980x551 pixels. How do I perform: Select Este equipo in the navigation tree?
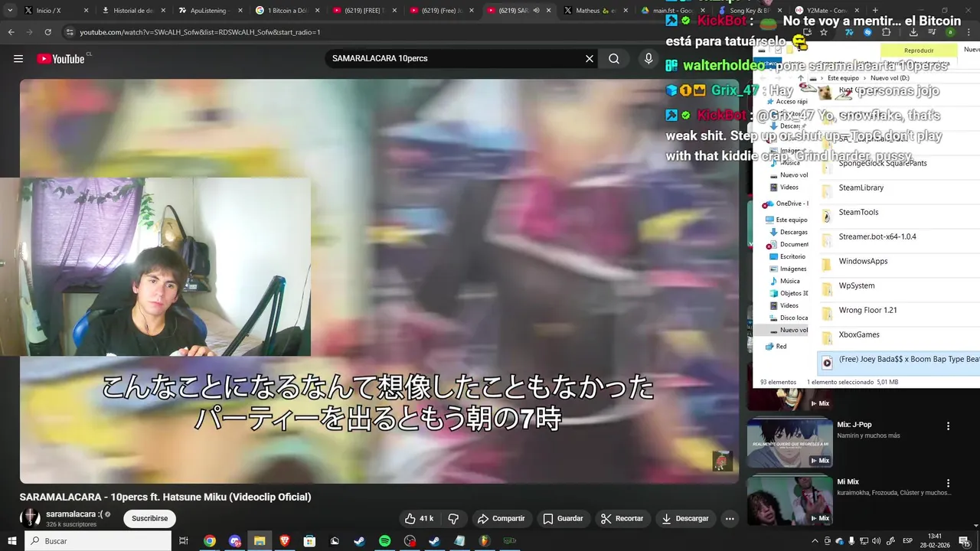click(786, 220)
